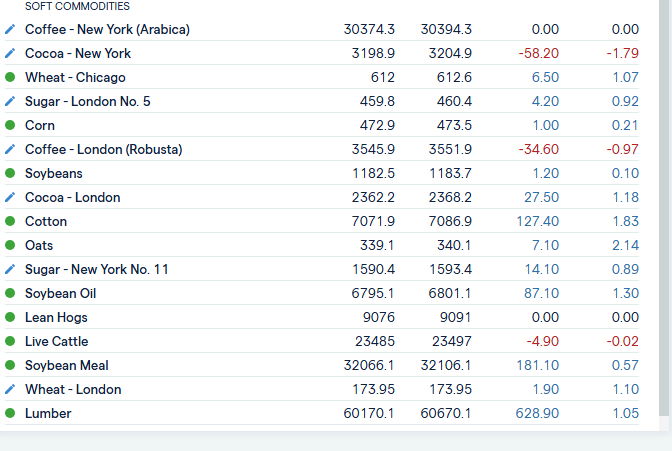Click green status dot beside Live Cattle
The height and width of the screenshot is (451, 672).
10,341
